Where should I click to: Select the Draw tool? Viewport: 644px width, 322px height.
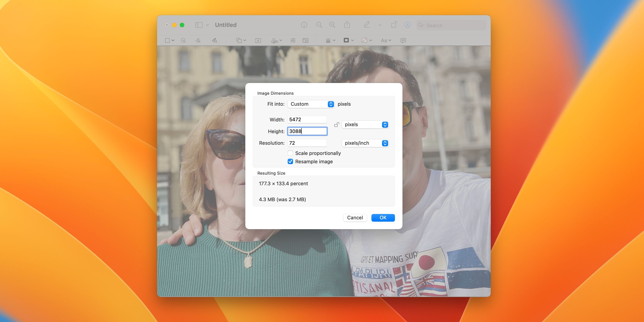[214, 41]
